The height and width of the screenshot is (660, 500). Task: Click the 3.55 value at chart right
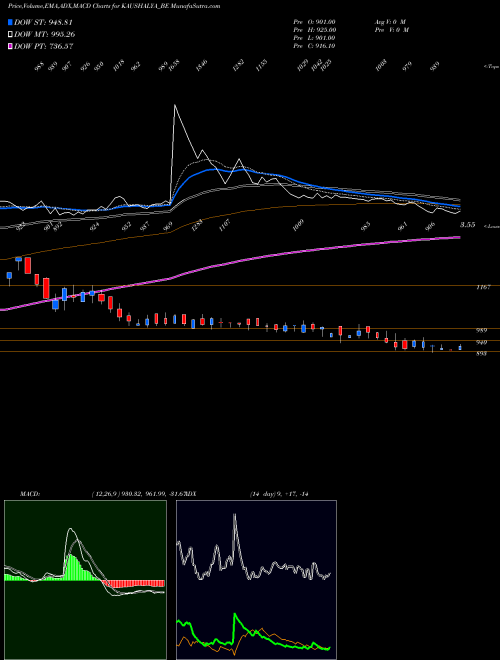(468, 225)
